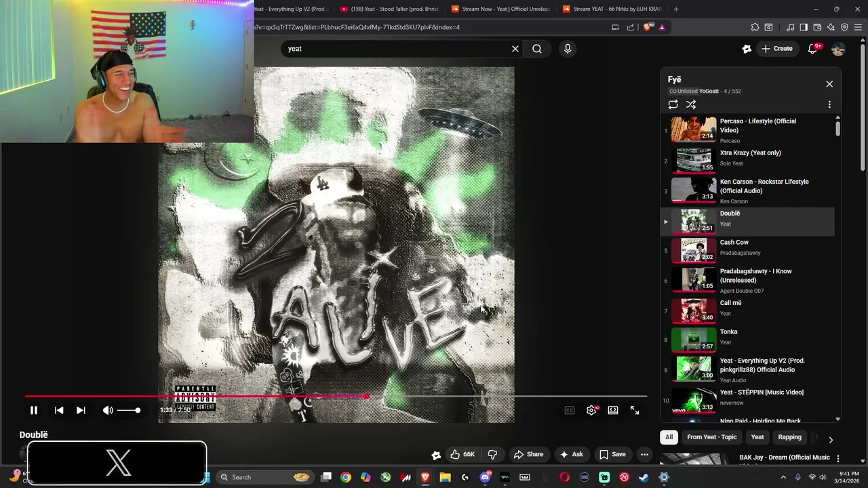Screen dimensions: 868x488
Task: Open Leo AI sparkle icon in toolbar
Action: point(831,27)
